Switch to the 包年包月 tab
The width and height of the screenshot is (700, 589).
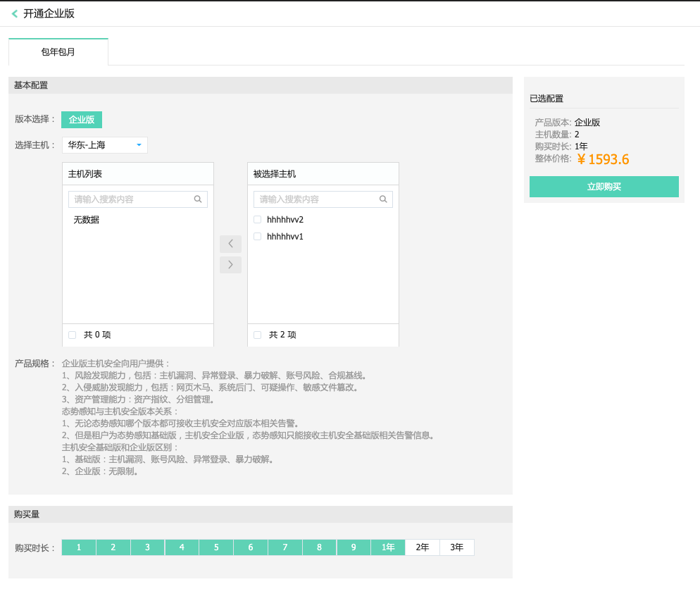pos(58,52)
